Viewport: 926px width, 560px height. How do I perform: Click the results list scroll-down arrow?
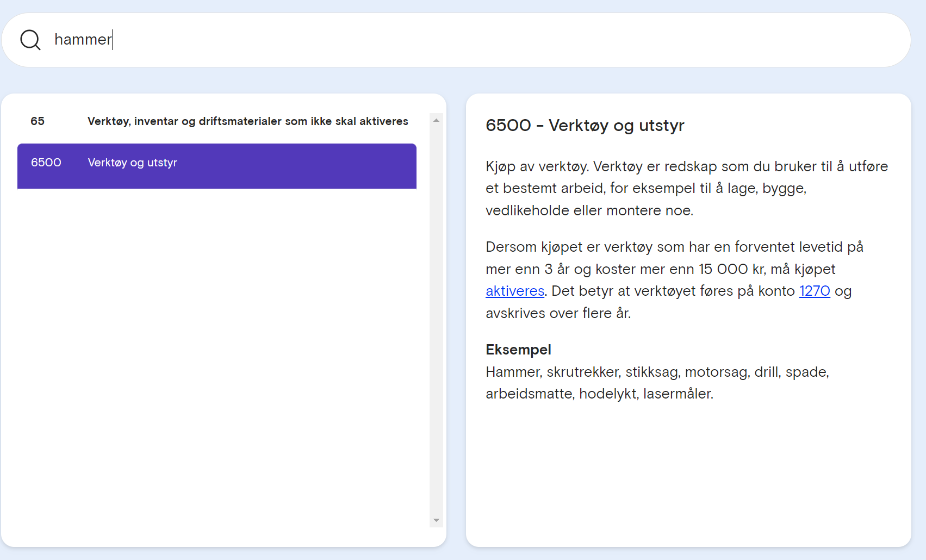[x=436, y=520]
